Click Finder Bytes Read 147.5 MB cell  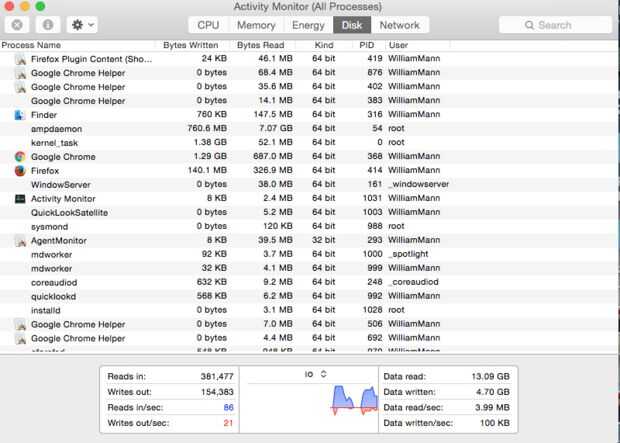tap(273, 115)
